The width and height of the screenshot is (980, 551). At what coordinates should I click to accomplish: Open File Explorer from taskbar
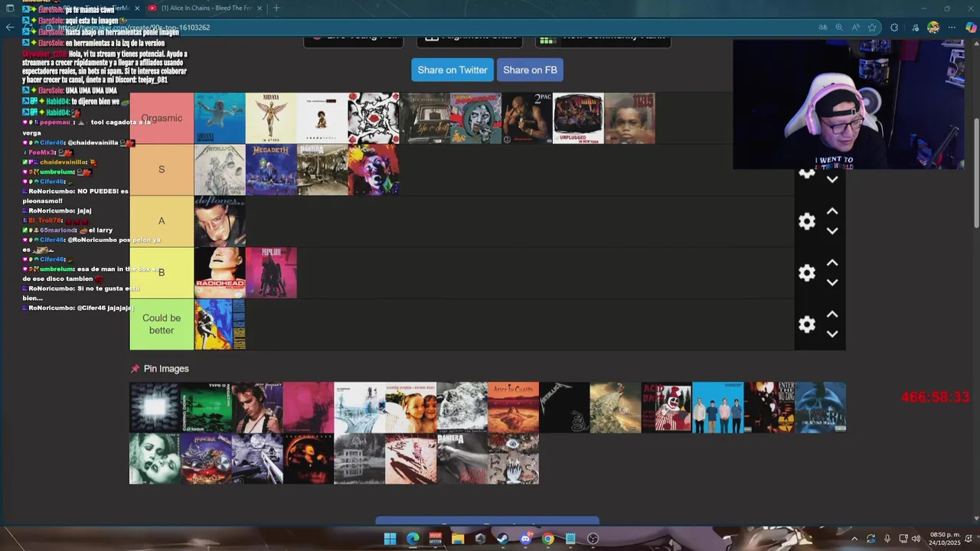coord(458,539)
